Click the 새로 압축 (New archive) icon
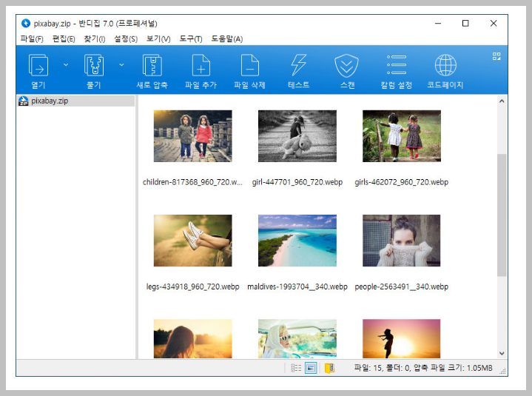 click(x=152, y=65)
